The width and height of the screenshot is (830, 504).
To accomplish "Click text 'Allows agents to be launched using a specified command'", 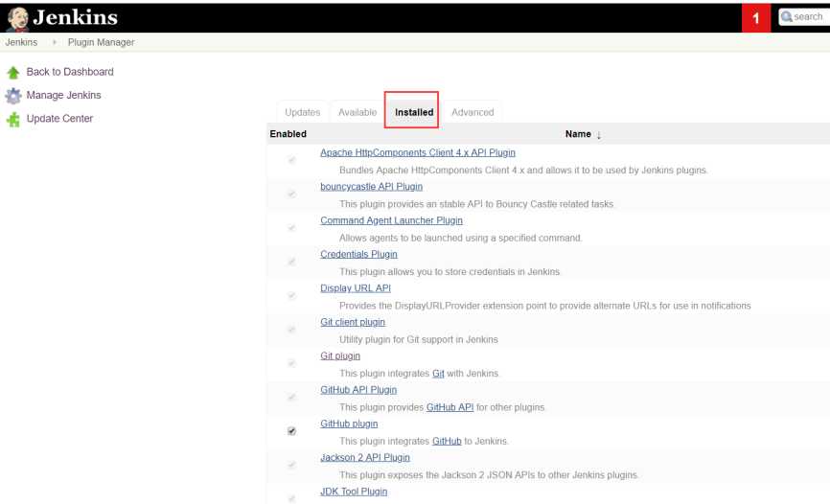I will click(460, 238).
